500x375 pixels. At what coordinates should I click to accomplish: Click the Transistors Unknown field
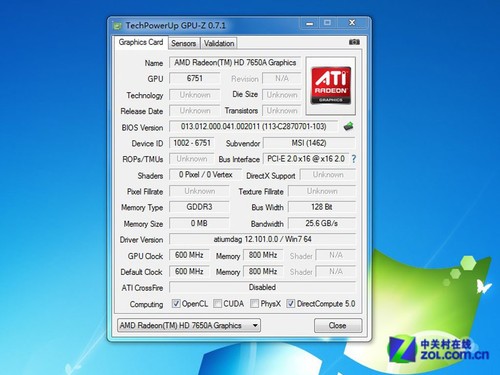tap(282, 111)
